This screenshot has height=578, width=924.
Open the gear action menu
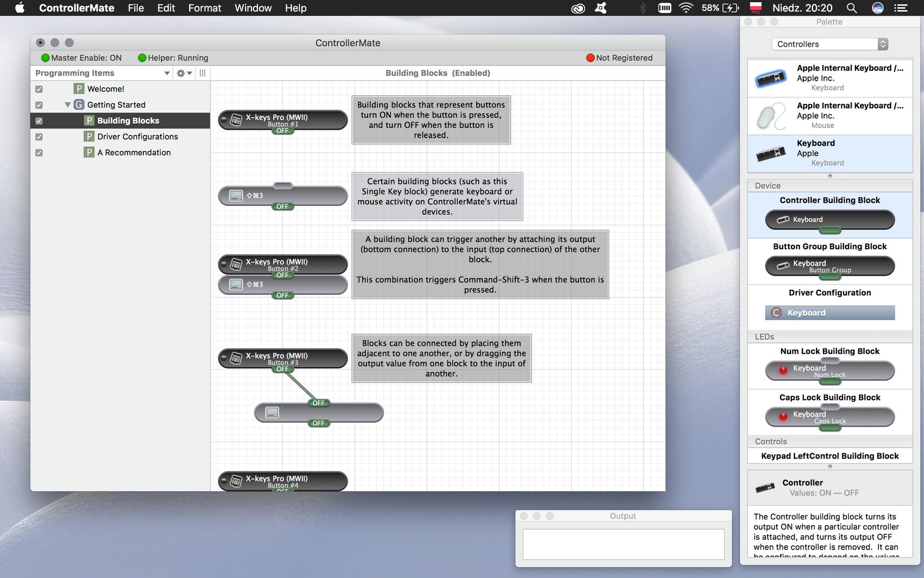(x=184, y=73)
